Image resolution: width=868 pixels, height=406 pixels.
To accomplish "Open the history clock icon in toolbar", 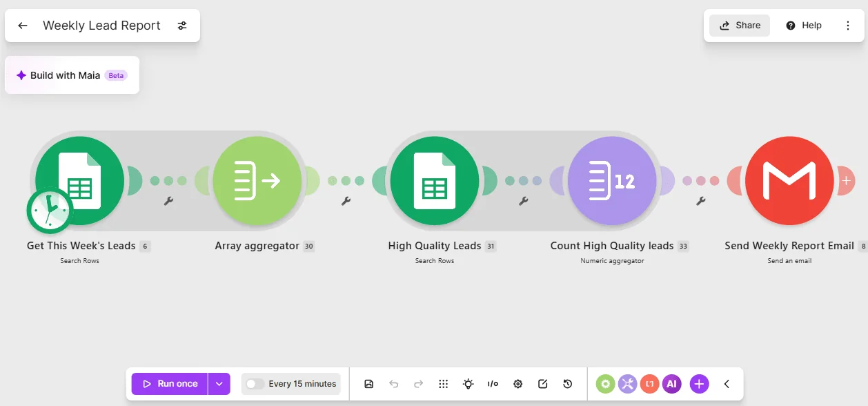I will pos(567,384).
